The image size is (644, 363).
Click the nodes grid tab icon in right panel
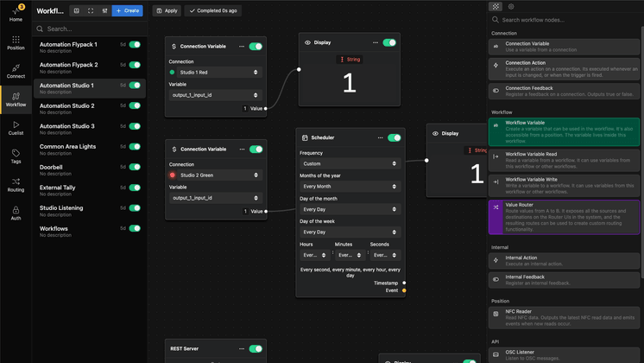coord(496,6)
